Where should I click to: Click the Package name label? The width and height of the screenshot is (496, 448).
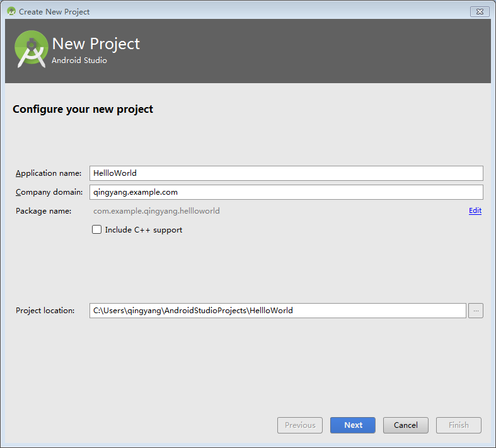43,211
